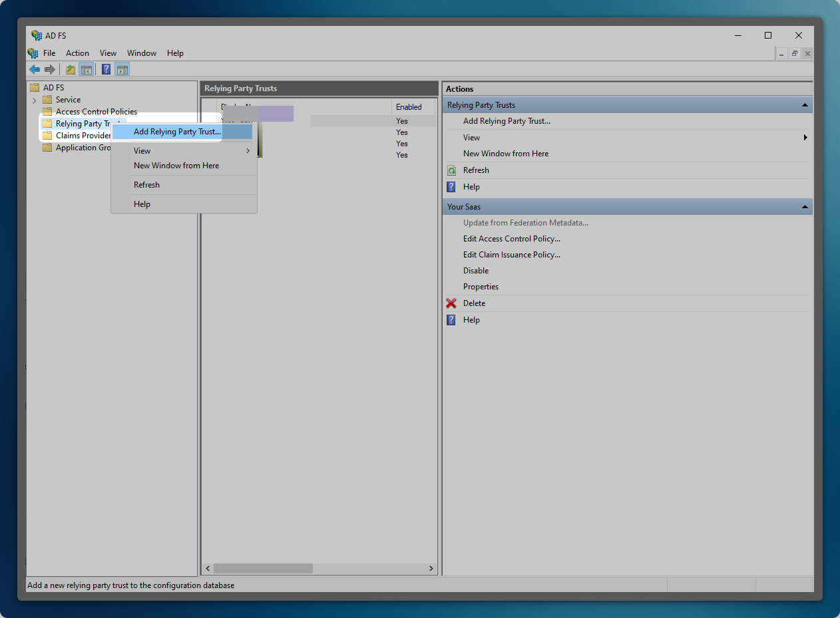Viewport: 840px width, 618px height.
Task: Collapse the Your Saas actions section
Action: [805, 207]
